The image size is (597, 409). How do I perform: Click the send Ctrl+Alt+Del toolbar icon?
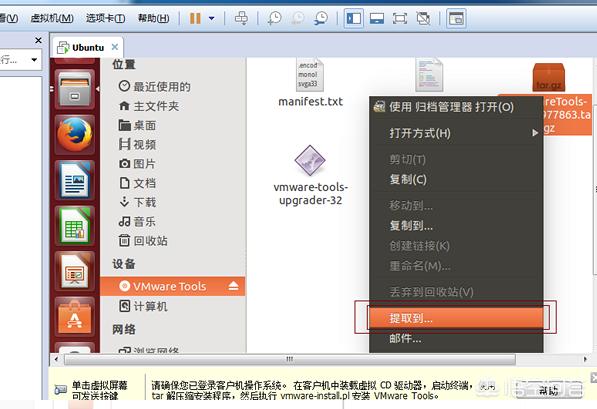(x=241, y=18)
